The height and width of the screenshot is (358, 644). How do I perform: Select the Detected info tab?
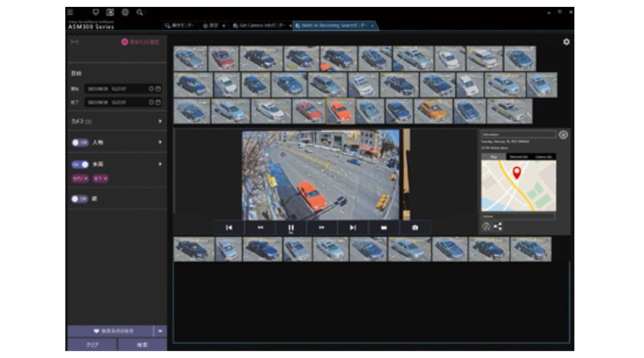coord(519,156)
